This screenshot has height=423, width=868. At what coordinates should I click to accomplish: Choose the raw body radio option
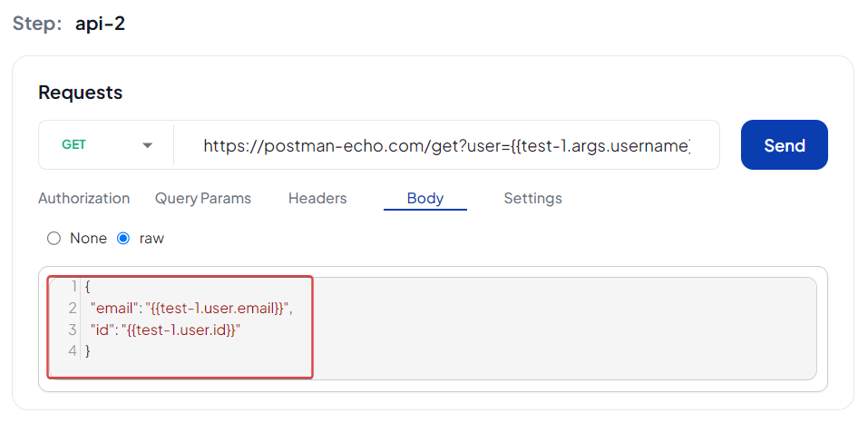[x=124, y=239]
